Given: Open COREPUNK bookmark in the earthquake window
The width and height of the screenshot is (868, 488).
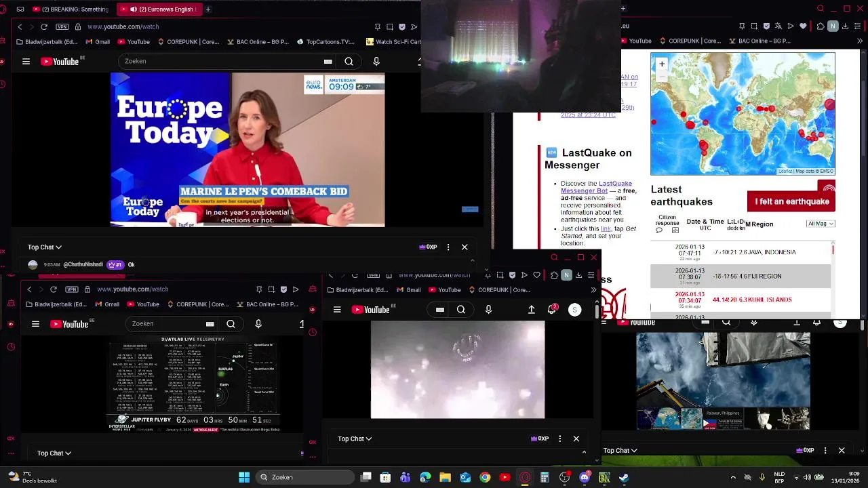Looking at the screenshot, I should (x=689, y=41).
